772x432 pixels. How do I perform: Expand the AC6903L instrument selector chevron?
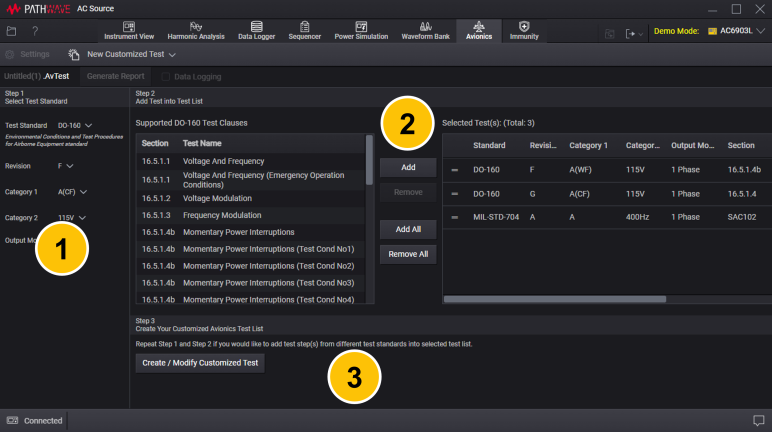761,31
